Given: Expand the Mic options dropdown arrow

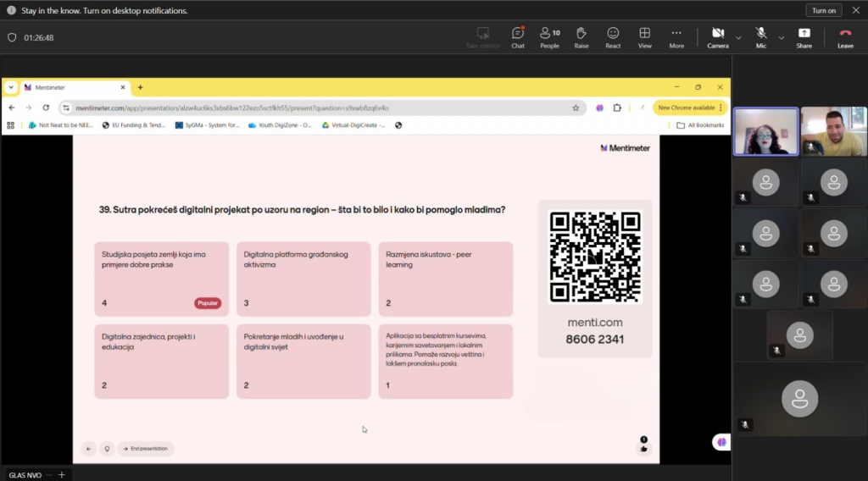Looking at the screenshot, I should [781, 37].
